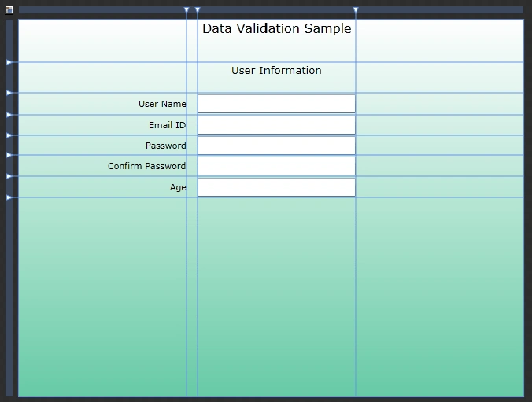Click the grid designer icon in top-left corner

click(x=9, y=10)
